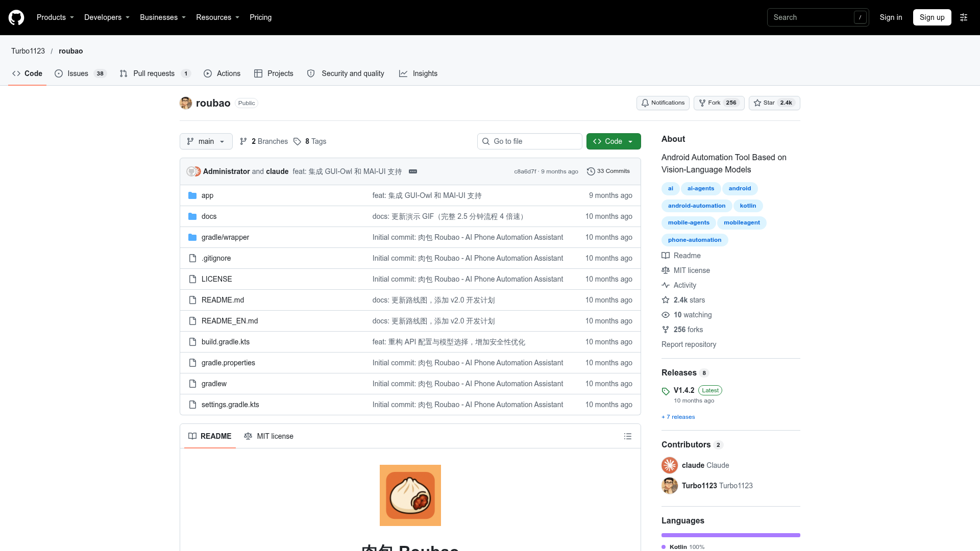Screen dimensions: 980x551
Task: Open the Projects tab
Action: point(274,73)
